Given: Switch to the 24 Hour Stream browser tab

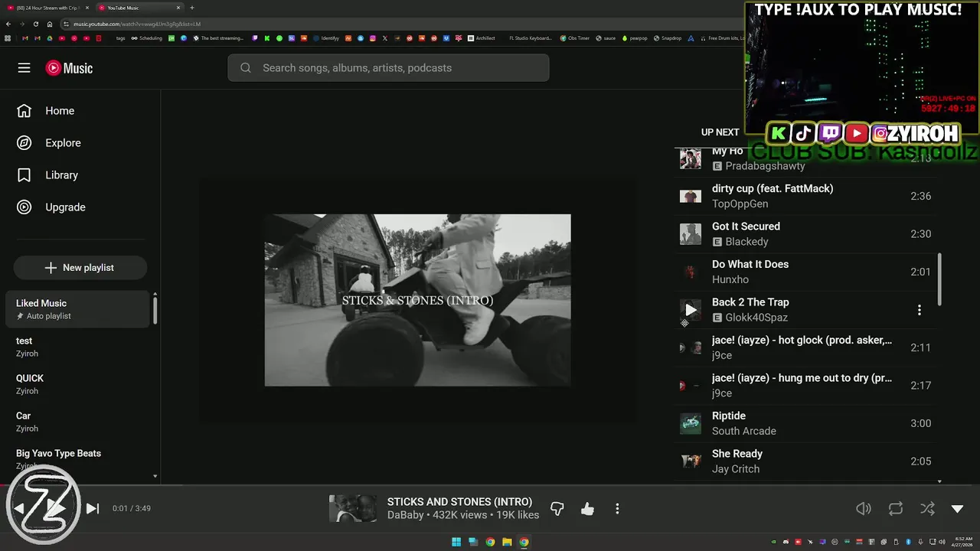Looking at the screenshot, I should click(x=48, y=8).
